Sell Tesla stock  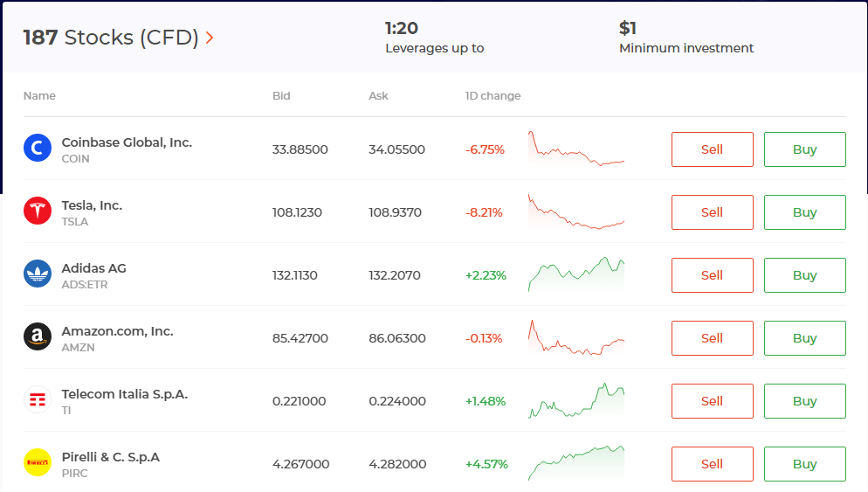pos(713,212)
